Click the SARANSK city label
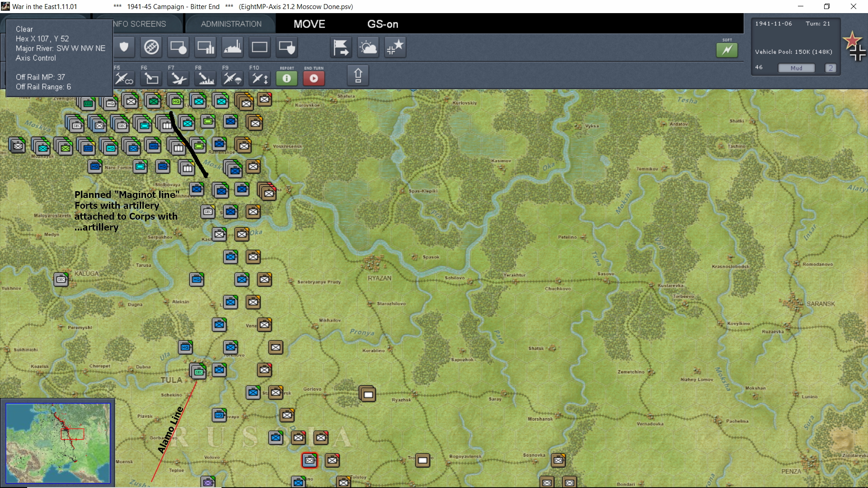Image resolution: width=868 pixels, height=488 pixels. [x=821, y=304]
